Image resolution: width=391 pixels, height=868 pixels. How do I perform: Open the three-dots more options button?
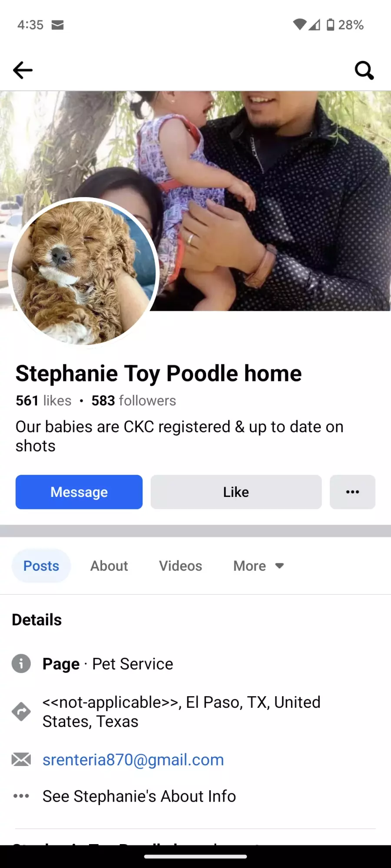click(352, 492)
